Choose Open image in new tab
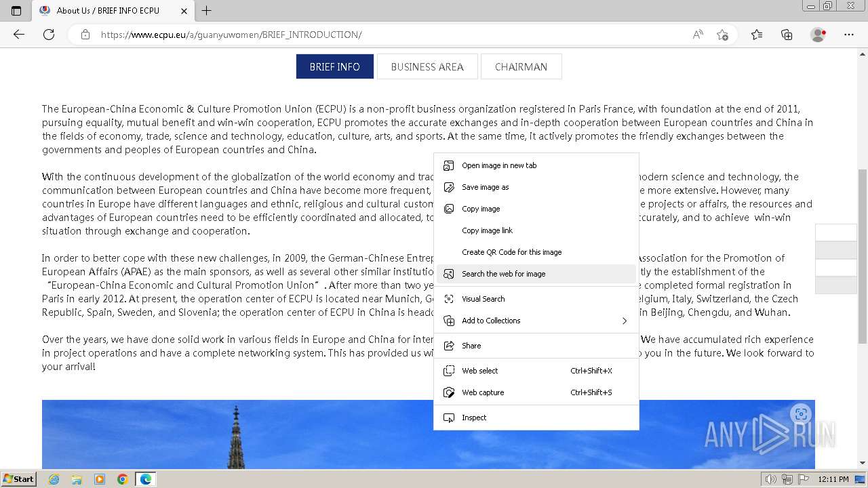Screen dimensions: 868x488 click(x=536, y=165)
